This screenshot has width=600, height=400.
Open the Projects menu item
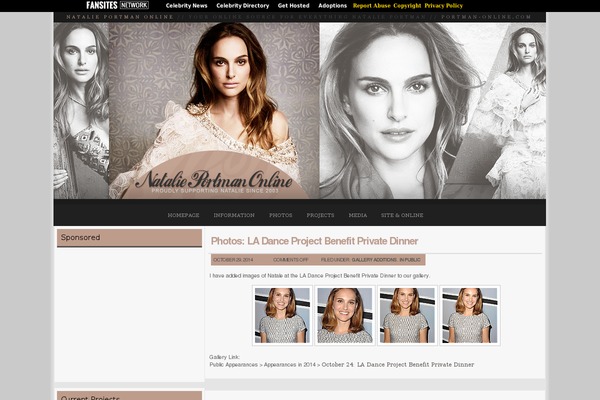320,215
